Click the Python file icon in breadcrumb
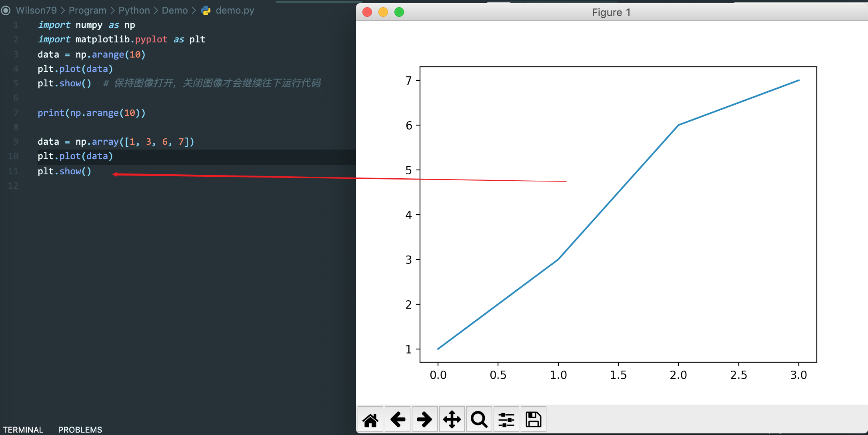Viewport: 868px width, 435px height. point(206,10)
